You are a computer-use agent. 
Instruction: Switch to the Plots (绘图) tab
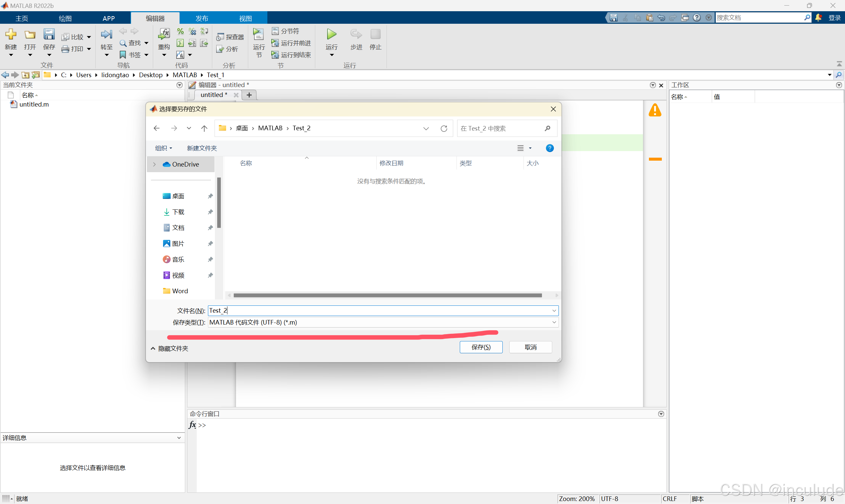[x=65, y=18]
